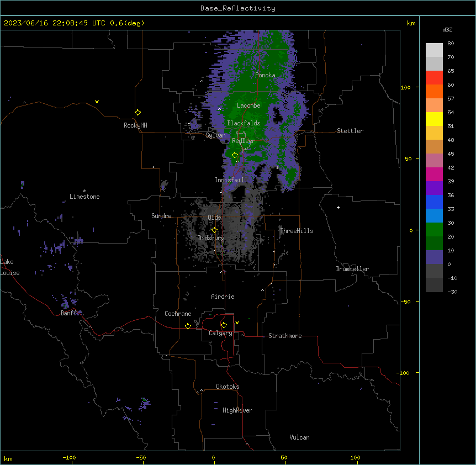
Task: Select the Innisfail label
Action: pos(229,180)
